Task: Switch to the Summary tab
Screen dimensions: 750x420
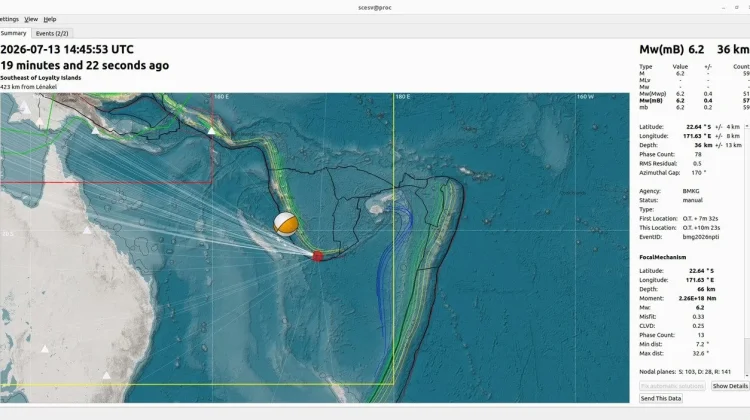Action: pyautogui.click(x=14, y=33)
